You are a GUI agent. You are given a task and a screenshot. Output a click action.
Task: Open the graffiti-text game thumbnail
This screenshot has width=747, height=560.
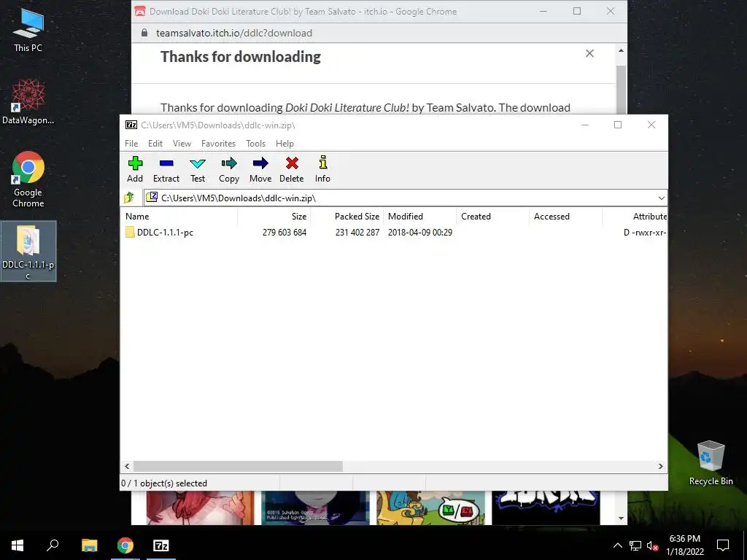[x=546, y=507]
